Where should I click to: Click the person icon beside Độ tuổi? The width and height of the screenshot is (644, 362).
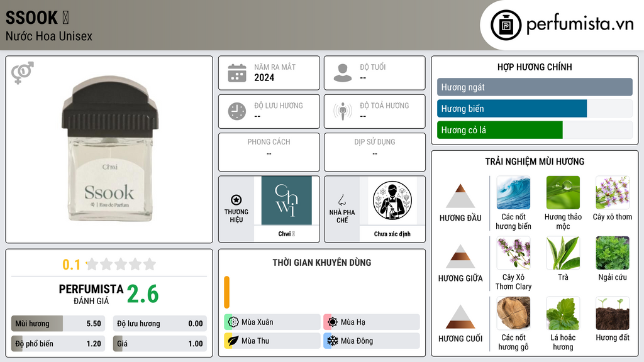(343, 73)
